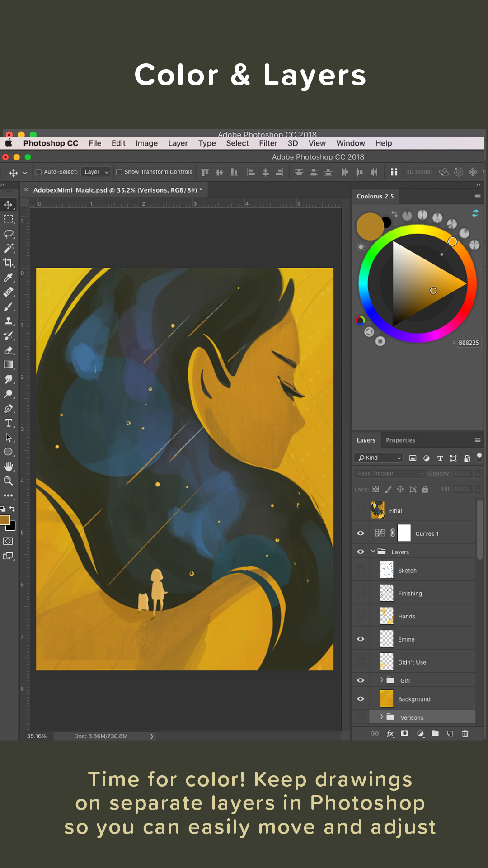488x868 pixels.
Task: Select the Pen tool
Action: [8, 408]
